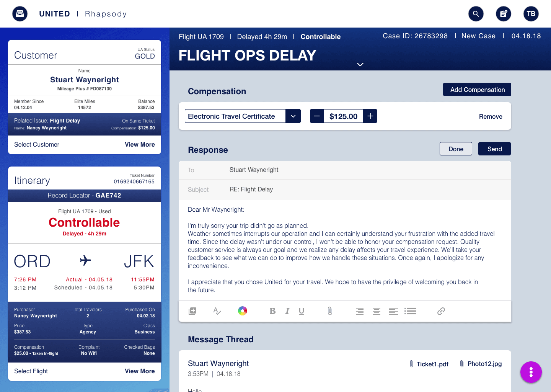
Task: Toggle underline formatting in the editor toolbar
Action: 302,311
